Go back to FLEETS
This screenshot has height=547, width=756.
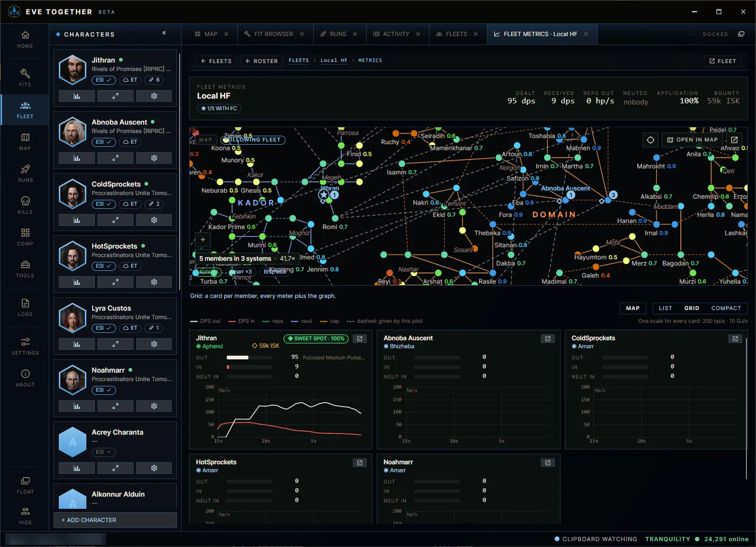coord(216,61)
